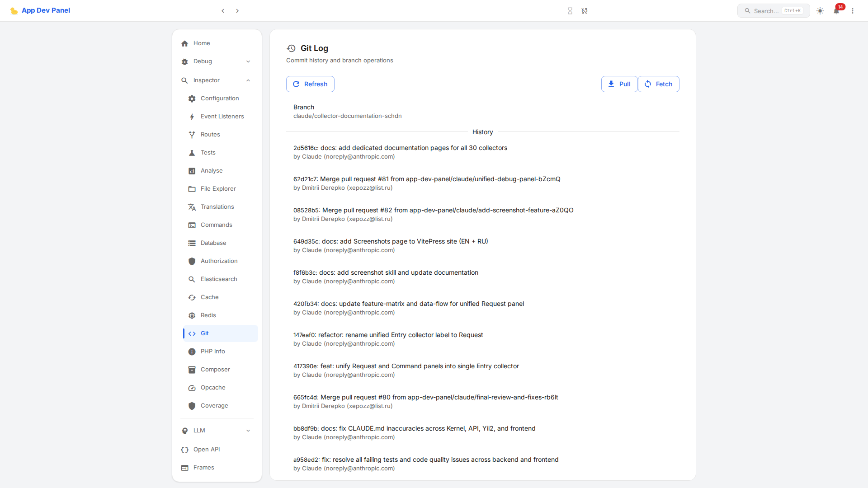This screenshot has width=868, height=488.
Task: Open Composer via the package icon
Action: tap(192, 370)
